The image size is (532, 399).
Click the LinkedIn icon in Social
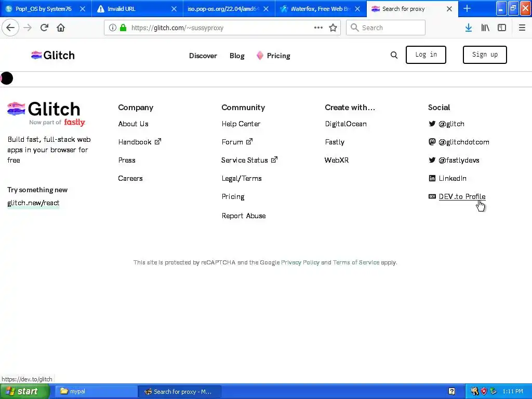click(x=432, y=178)
